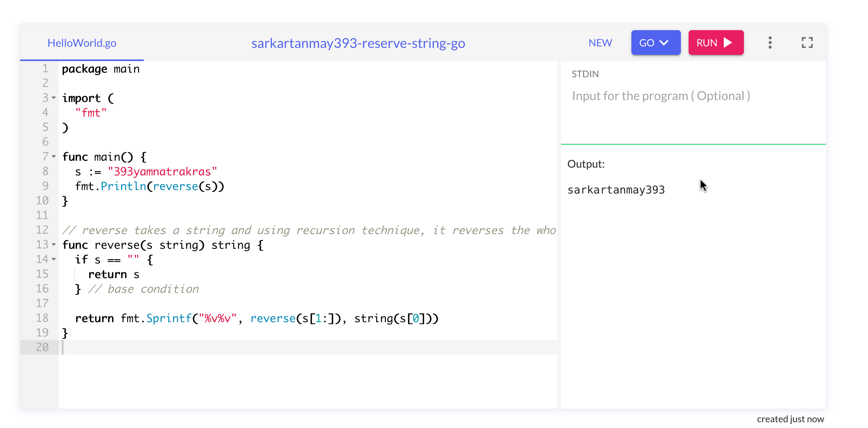The image size is (868, 428).
Task: Click the NEW link
Action: point(600,43)
